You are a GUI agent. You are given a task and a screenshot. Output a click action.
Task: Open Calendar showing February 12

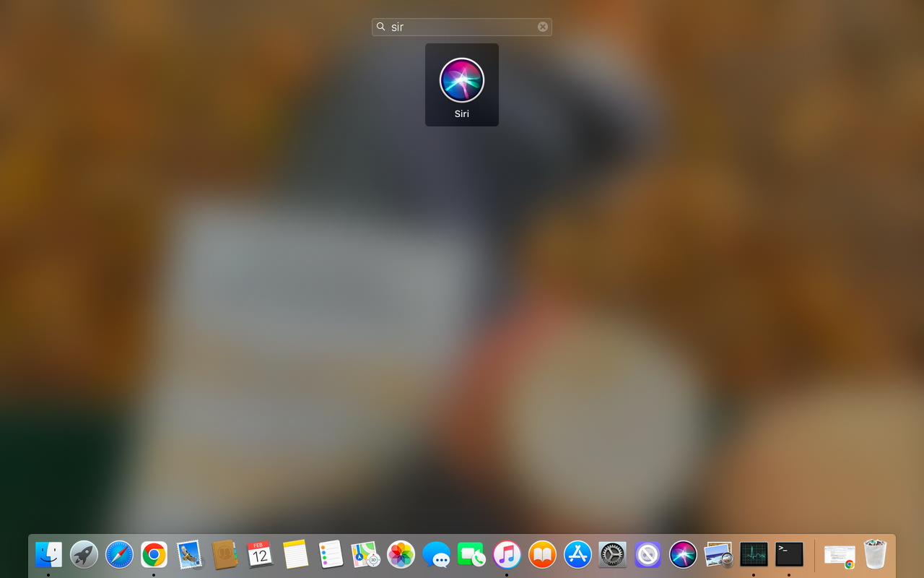point(259,555)
